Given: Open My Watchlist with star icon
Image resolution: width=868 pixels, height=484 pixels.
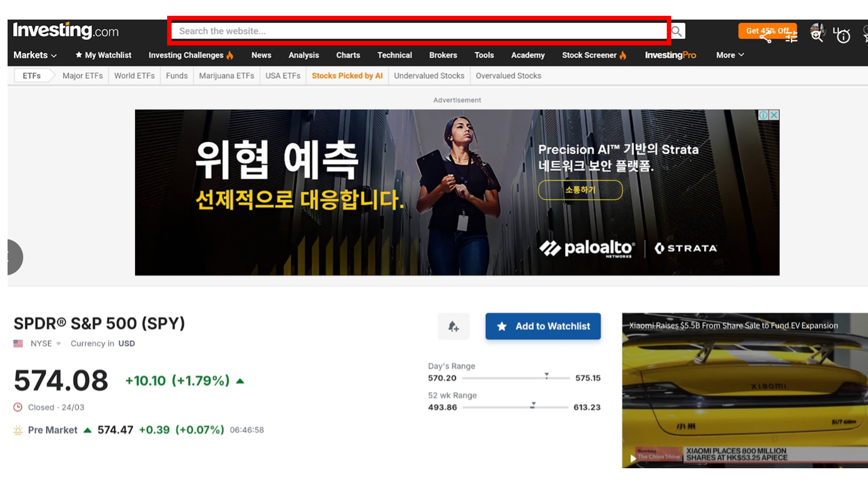Looking at the screenshot, I should (x=103, y=55).
